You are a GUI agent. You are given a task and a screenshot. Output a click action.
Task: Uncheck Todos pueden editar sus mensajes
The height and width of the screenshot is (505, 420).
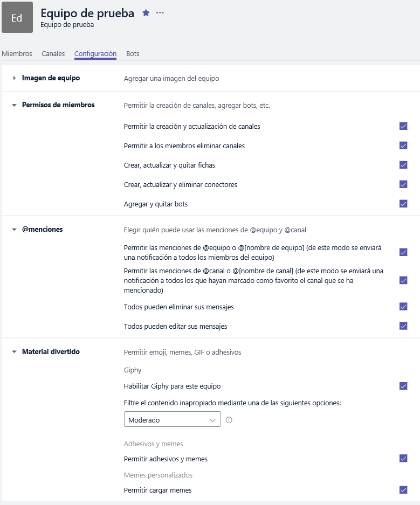click(x=403, y=326)
